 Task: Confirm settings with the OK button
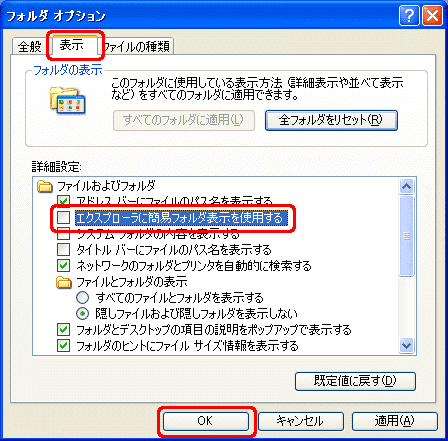click(206, 421)
